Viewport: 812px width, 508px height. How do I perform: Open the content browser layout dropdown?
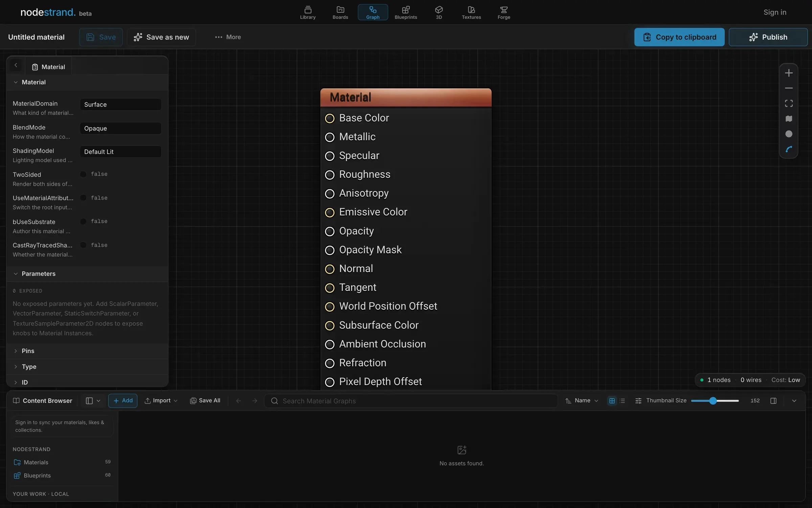click(x=93, y=401)
